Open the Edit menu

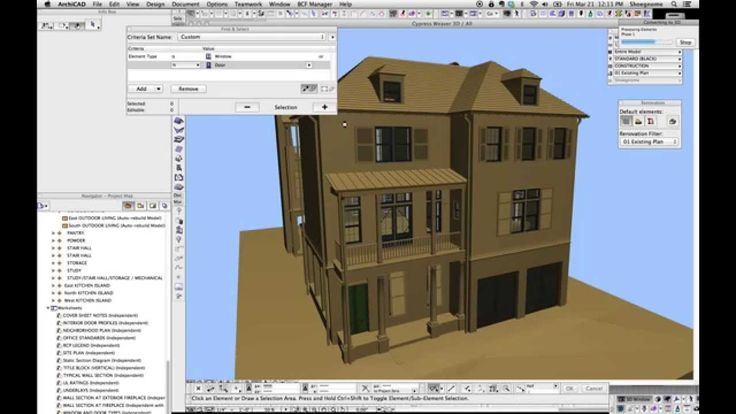(114, 4)
